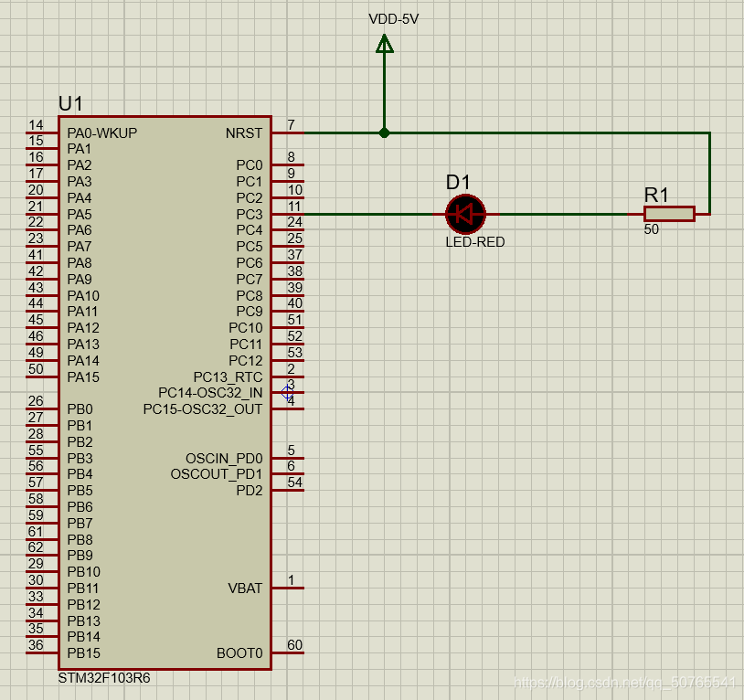Click the PC12 pin name
The width and height of the screenshot is (744, 700).
coord(246,360)
